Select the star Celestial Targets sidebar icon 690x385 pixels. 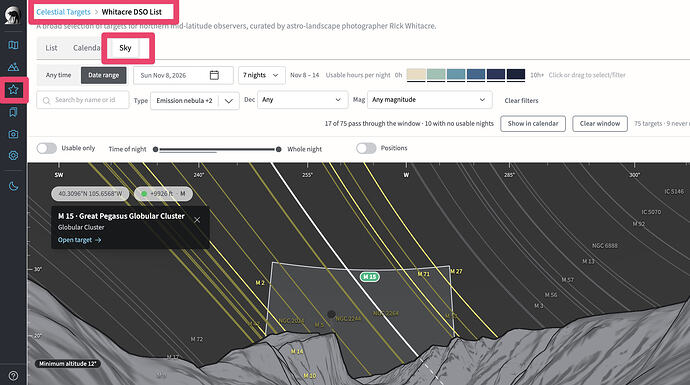tap(13, 90)
